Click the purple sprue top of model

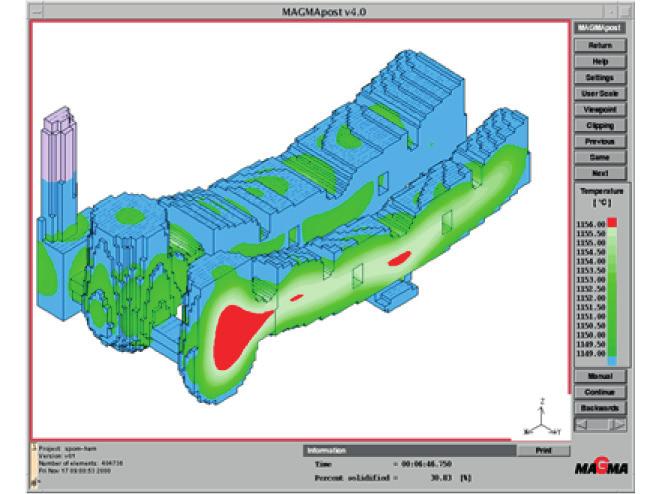point(59,144)
